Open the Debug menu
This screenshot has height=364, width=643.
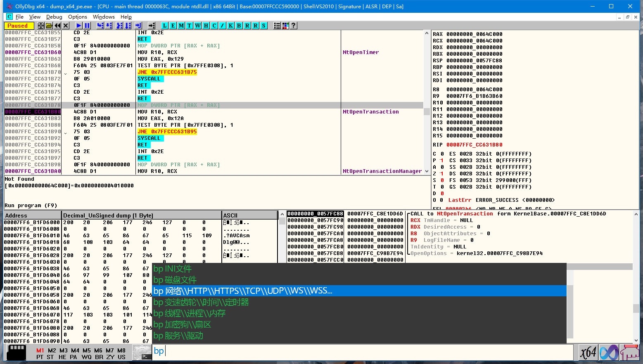[54, 17]
